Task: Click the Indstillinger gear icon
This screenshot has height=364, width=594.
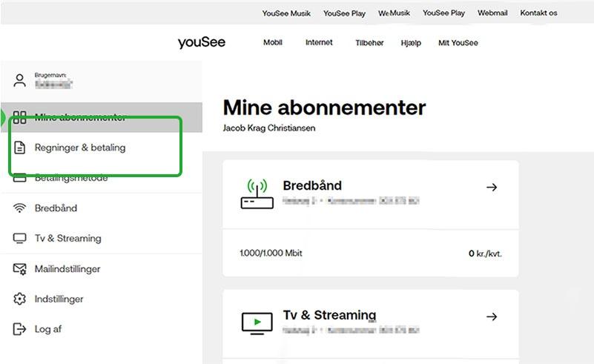Action: 20,300
